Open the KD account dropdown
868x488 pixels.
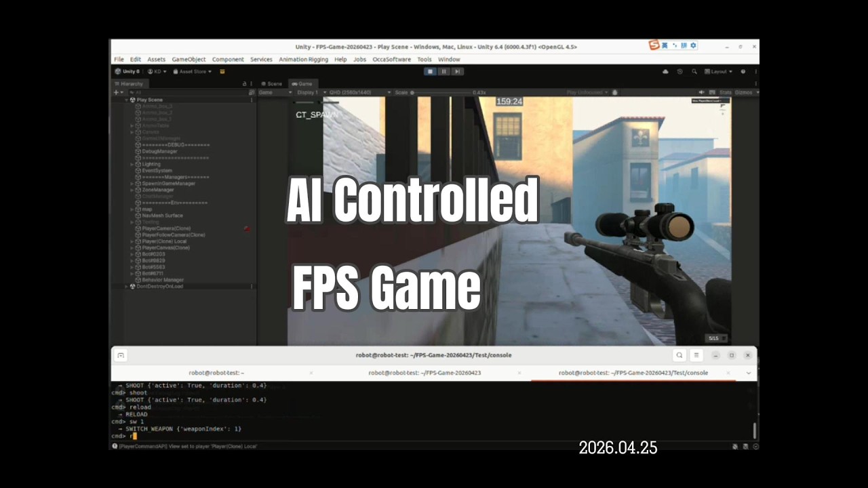click(157, 71)
